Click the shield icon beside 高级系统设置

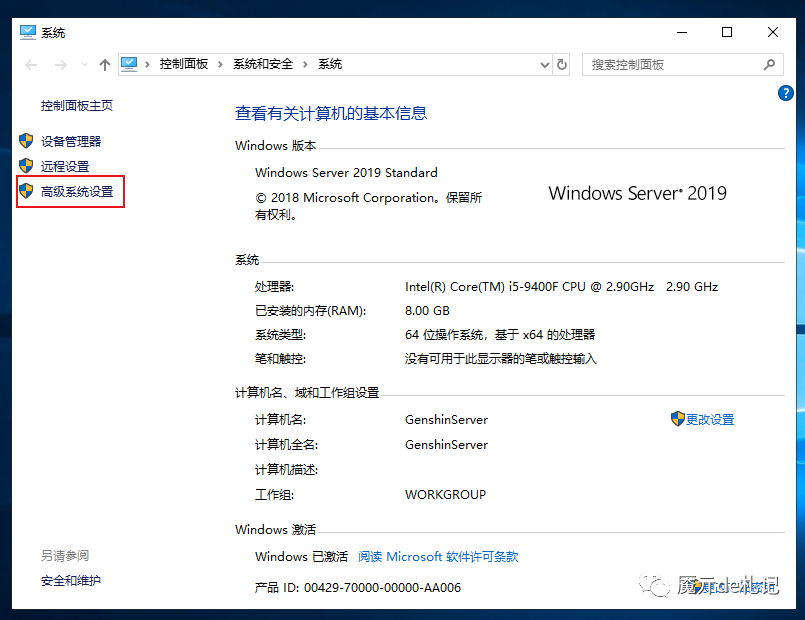(26, 191)
